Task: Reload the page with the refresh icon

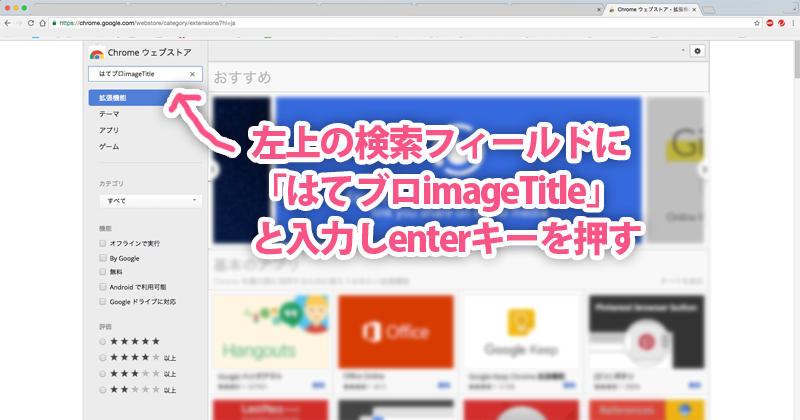Action: click(x=31, y=23)
